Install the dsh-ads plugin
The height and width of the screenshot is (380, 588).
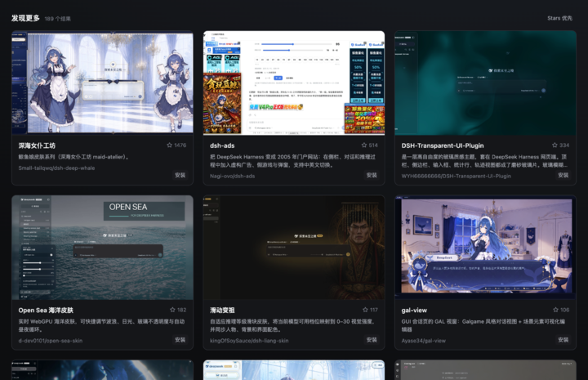(x=372, y=175)
